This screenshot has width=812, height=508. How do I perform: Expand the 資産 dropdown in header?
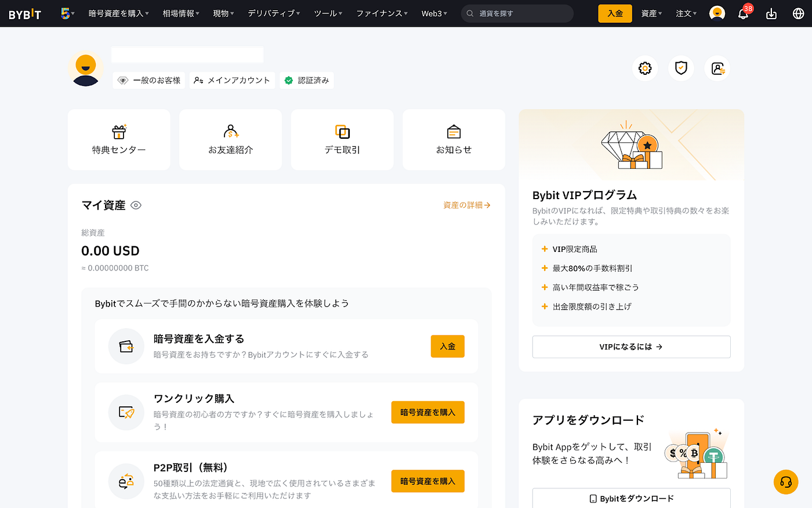point(651,13)
